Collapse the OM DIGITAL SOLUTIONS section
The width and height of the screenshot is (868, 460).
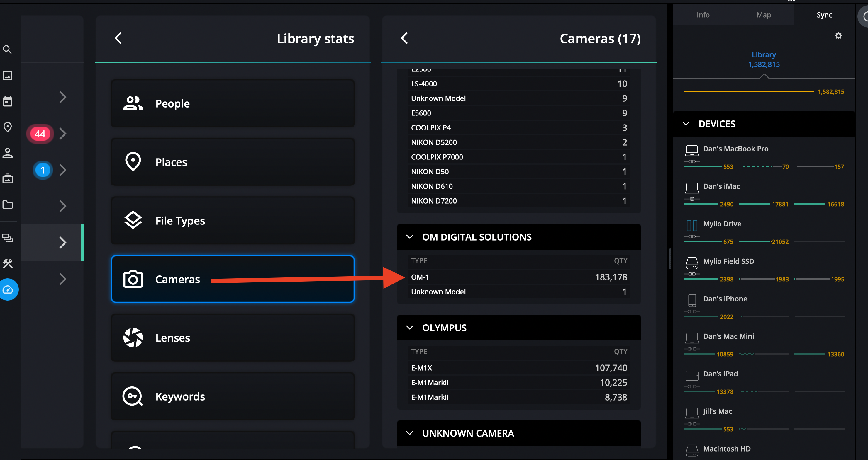point(410,237)
